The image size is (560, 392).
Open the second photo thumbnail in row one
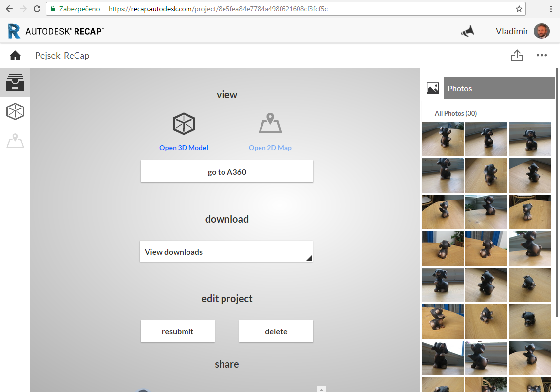(486, 139)
